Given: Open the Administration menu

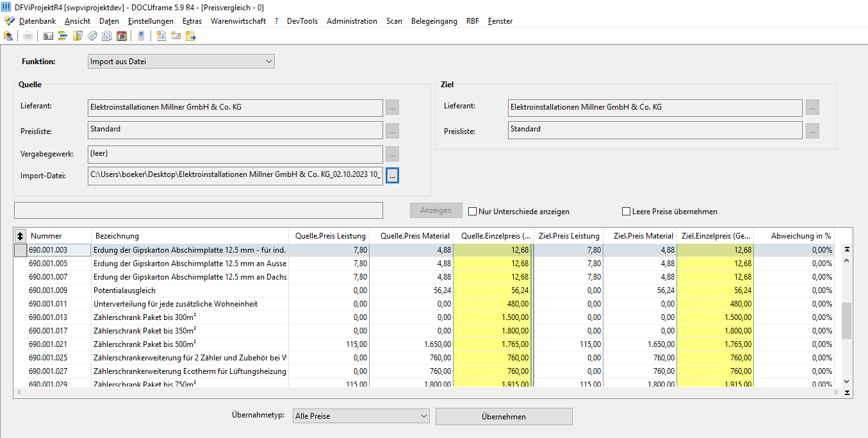Looking at the screenshot, I should pos(352,21).
